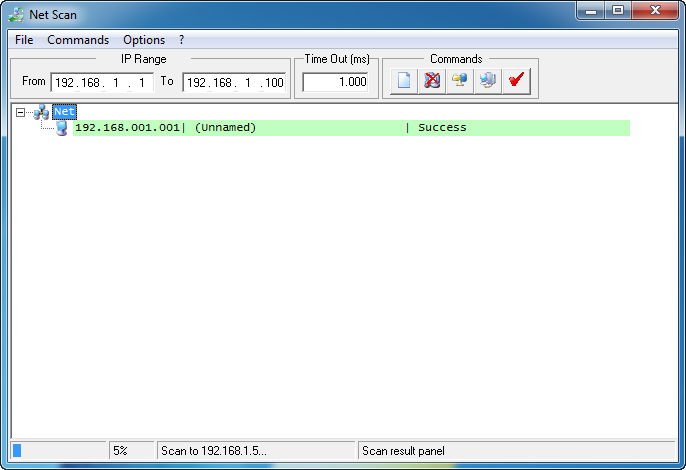Click the Net Scan title bar app icon
Image resolution: width=686 pixels, height=470 pixels.
coord(17,15)
